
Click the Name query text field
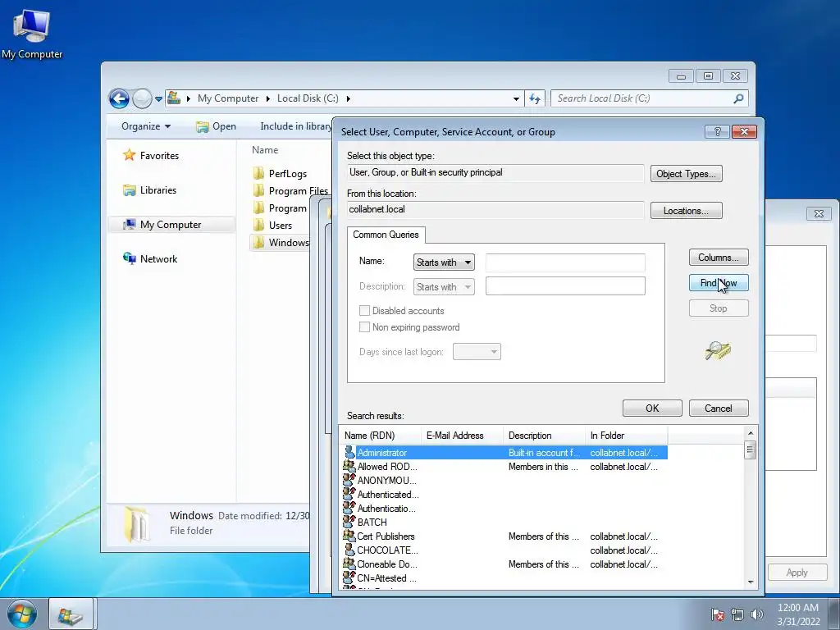click(565, 262)
